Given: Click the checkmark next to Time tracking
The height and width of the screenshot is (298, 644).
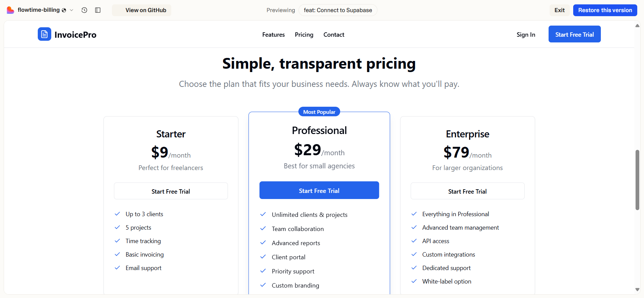Looking at the screenshot, I should click(117, 241).
